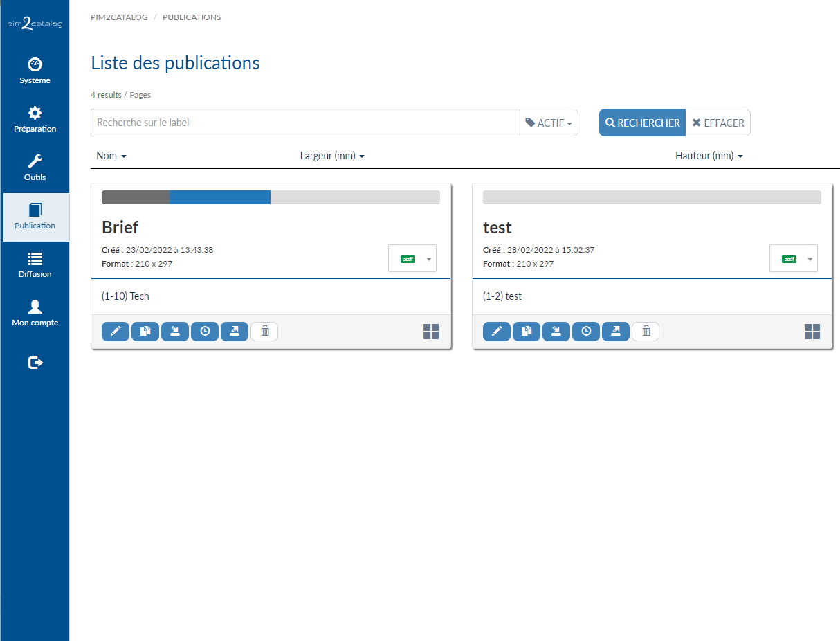The height and width of the screenshot is (641, 840).
Task: Open the ACTIF tag filter dropdown
Action: click(549, 123)
